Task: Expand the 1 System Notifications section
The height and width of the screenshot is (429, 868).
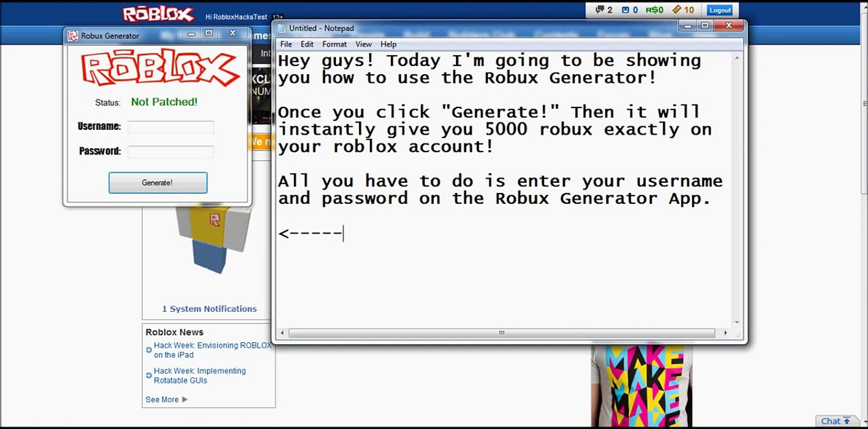Action: 209,309
